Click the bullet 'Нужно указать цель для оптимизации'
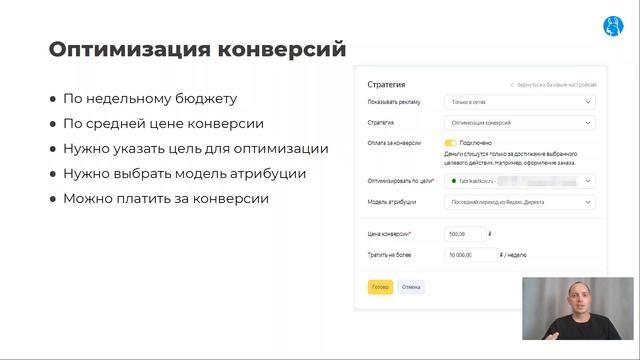 [x=196, y=149]
